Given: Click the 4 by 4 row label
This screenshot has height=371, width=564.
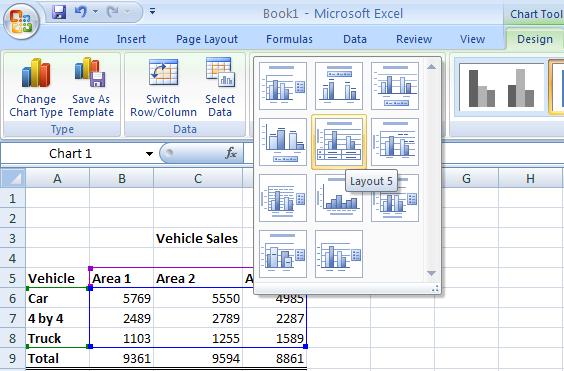Looking at the screenshot, I should pos(57,318).
